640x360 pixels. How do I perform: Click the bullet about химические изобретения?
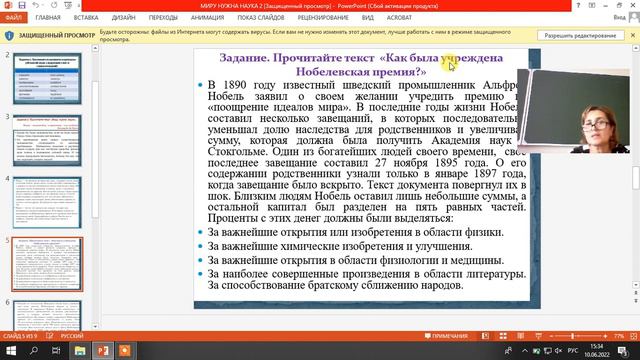[340, 247]
